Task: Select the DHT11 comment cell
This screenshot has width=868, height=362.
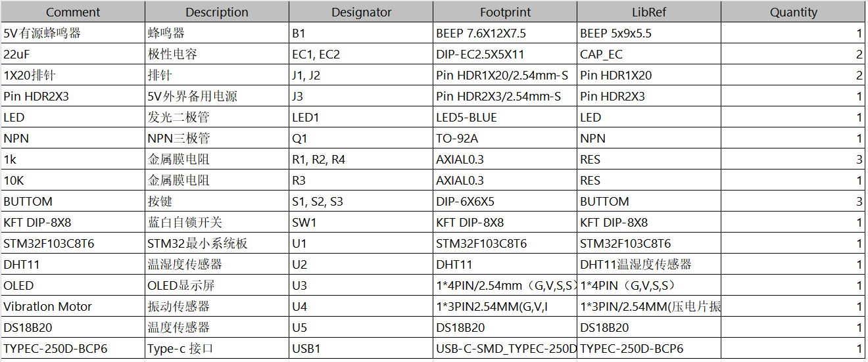Action: (x=73, y=264)
